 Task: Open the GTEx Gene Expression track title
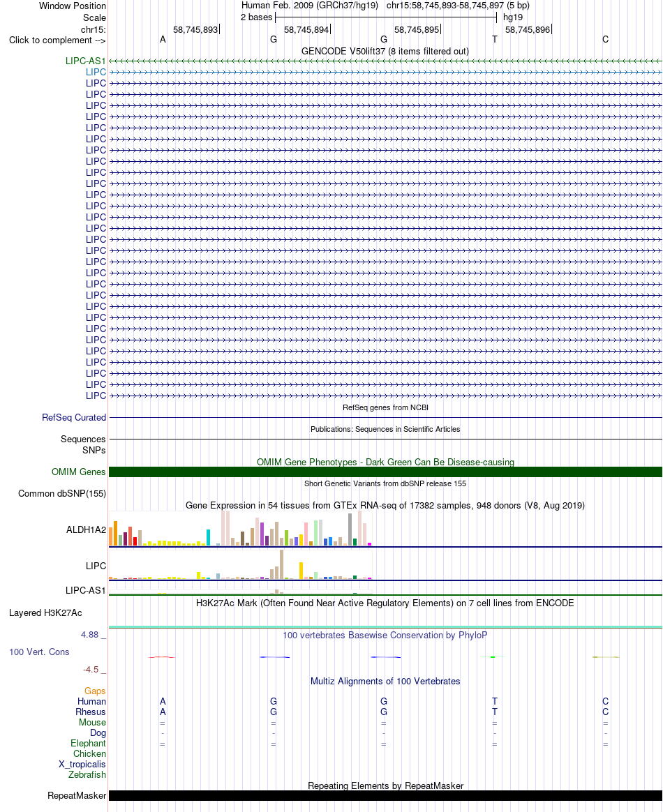tap(385, 506)
